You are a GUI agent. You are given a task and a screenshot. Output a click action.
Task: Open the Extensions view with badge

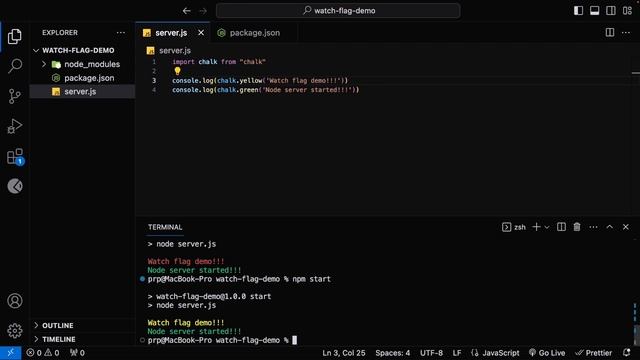click(15, 157)
